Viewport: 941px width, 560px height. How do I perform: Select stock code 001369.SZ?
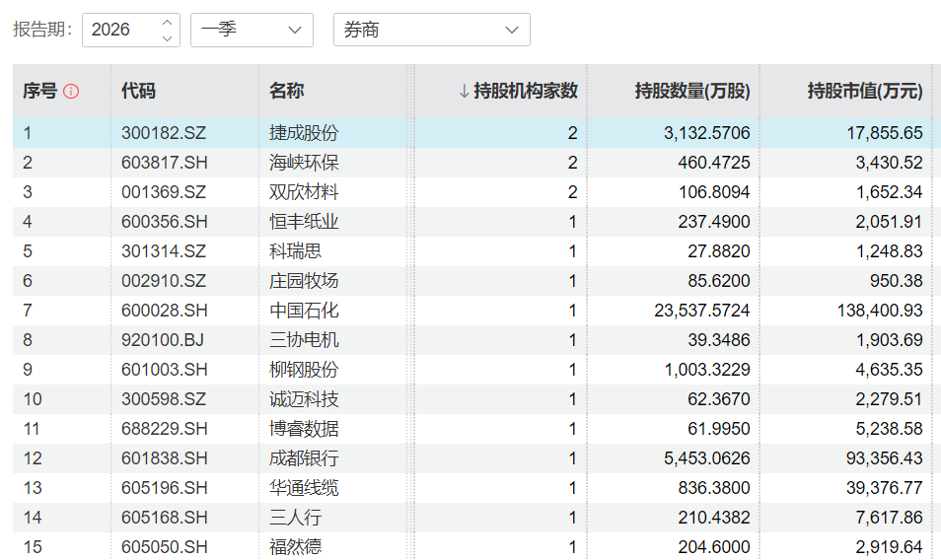pos(164,192)
